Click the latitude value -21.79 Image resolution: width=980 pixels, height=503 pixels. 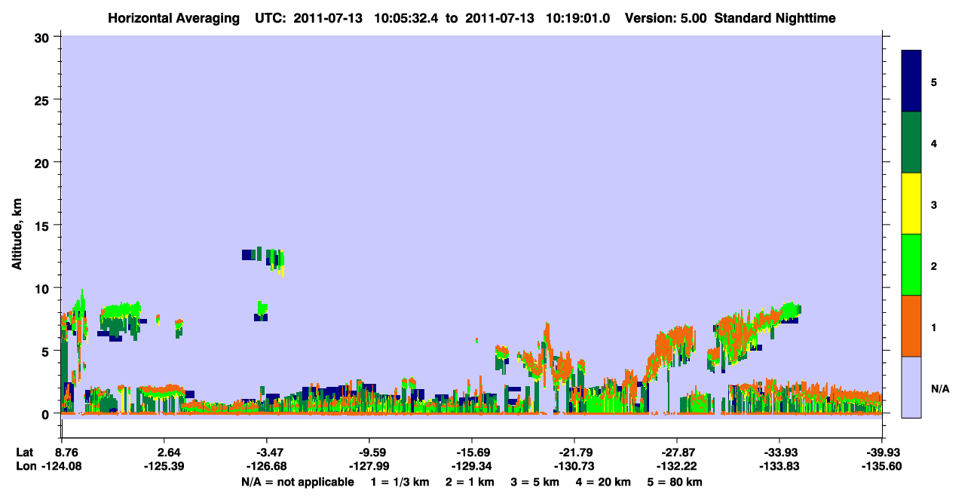pos(574,452)
